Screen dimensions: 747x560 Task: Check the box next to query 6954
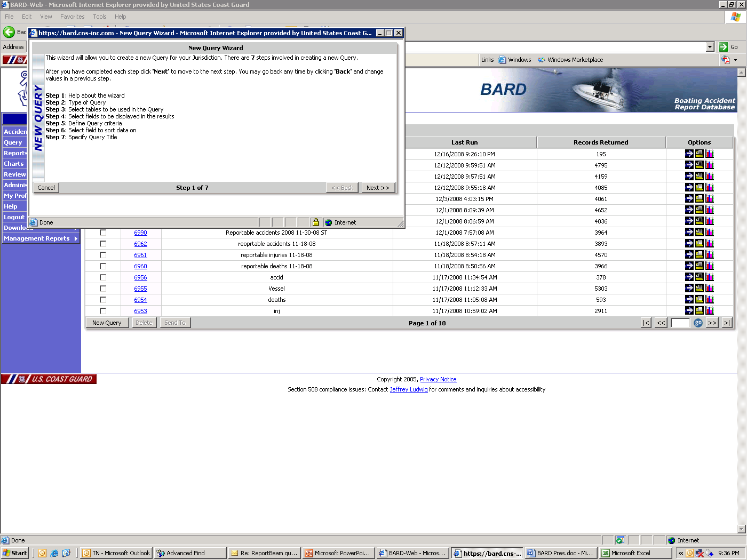[x=103, y=300]
